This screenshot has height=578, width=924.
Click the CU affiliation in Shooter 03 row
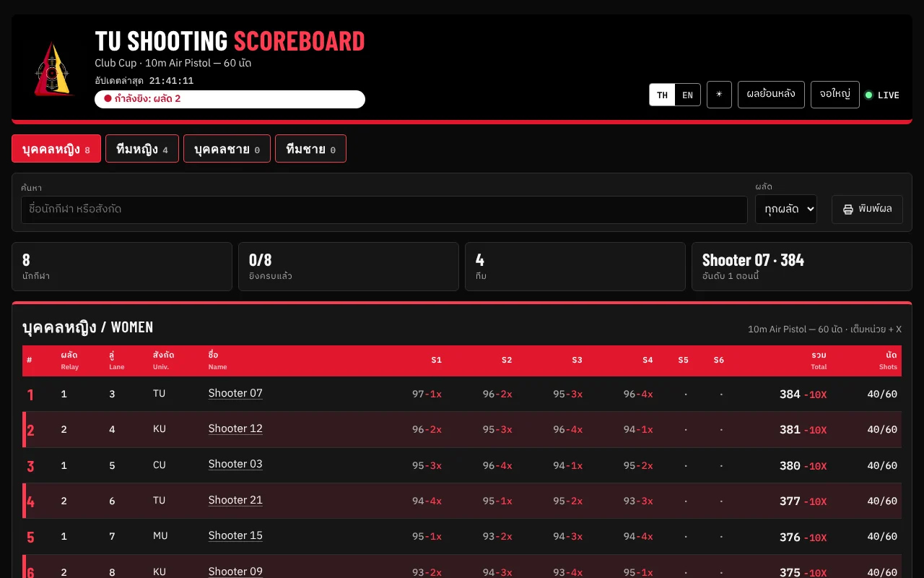[160, 465]
